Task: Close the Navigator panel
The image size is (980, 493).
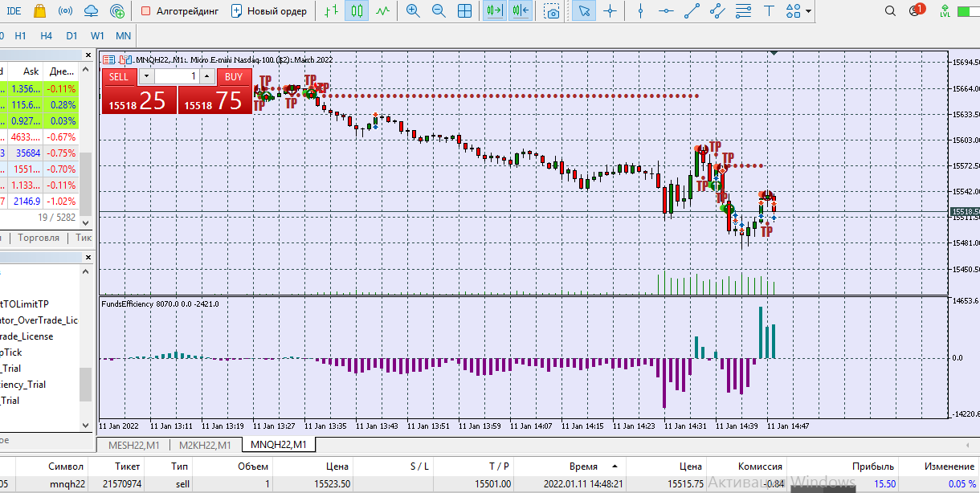Action: point(88,258)
